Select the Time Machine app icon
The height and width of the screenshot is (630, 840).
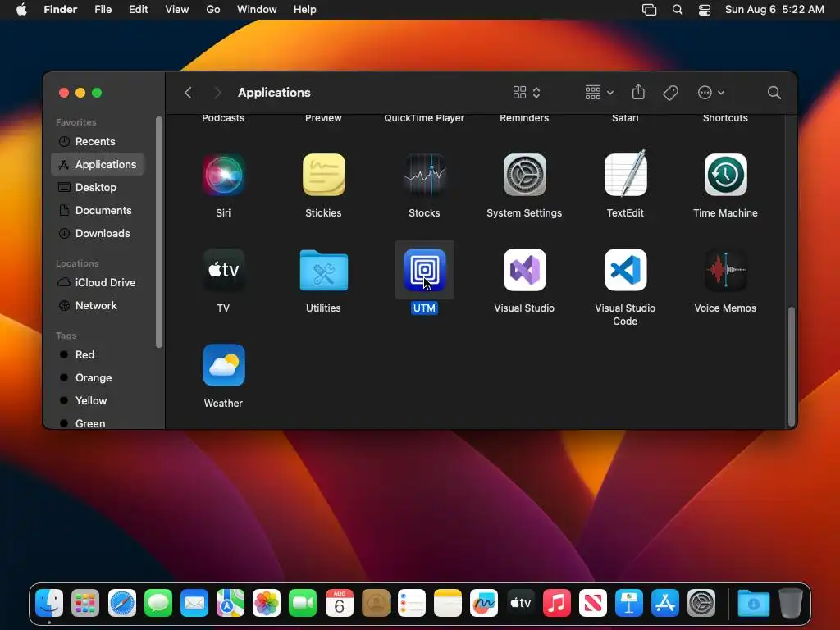725,175
